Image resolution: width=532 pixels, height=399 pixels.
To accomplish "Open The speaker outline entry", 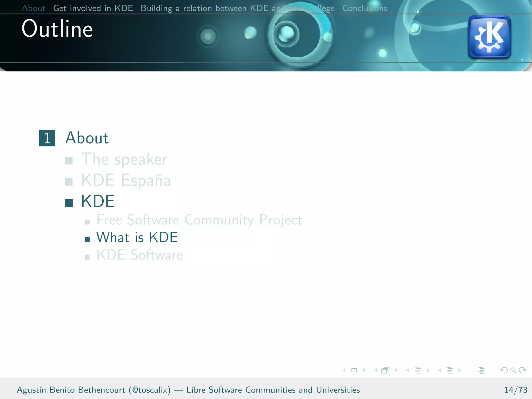I will 124,159.
